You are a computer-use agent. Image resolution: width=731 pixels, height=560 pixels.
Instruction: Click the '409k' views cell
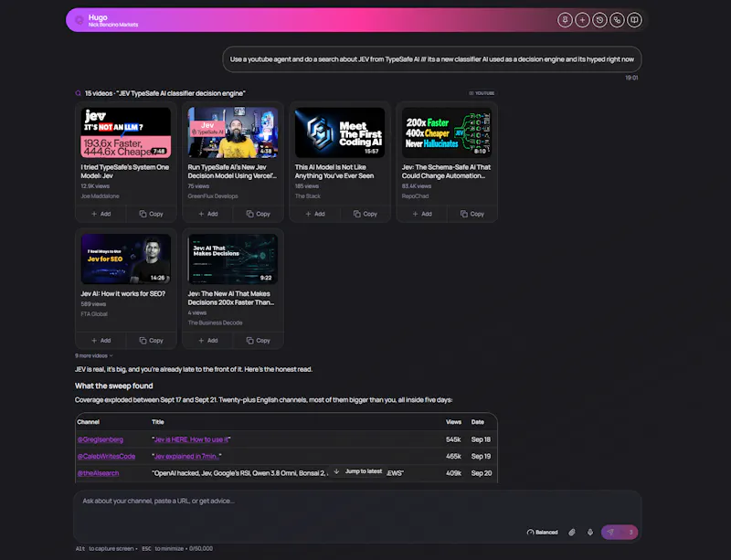point(453,473)
